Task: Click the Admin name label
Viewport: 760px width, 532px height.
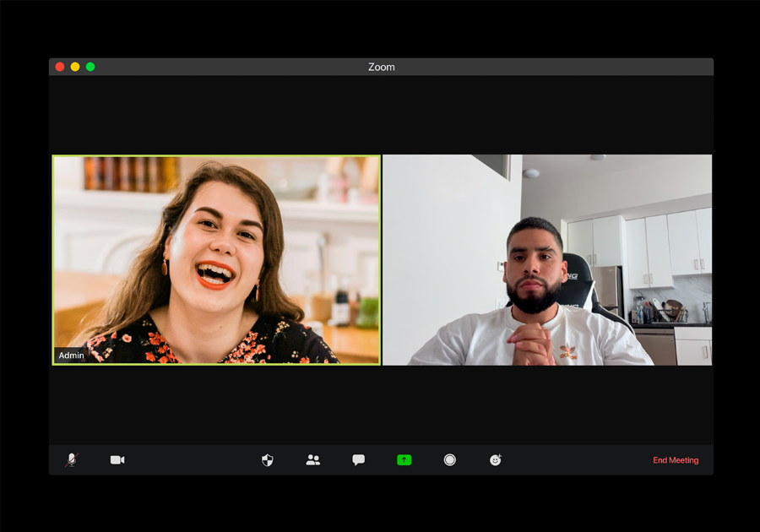Action: pyautogui.click(x=71, y=356)
